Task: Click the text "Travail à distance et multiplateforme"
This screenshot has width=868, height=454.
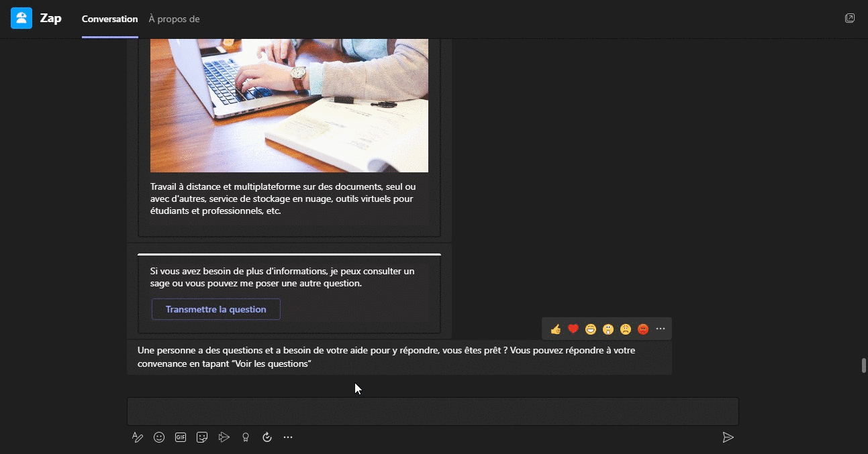Action: click(x=226, y=186)
